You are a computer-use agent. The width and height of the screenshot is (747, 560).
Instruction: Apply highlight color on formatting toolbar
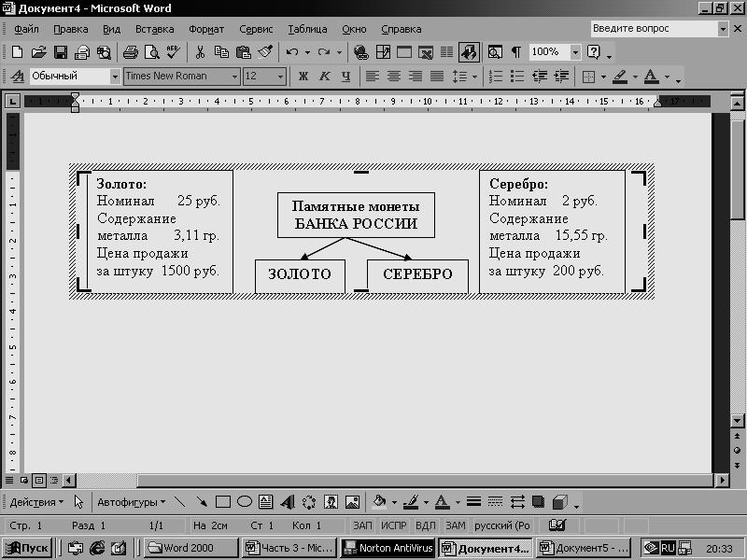(x=620, y=77)
